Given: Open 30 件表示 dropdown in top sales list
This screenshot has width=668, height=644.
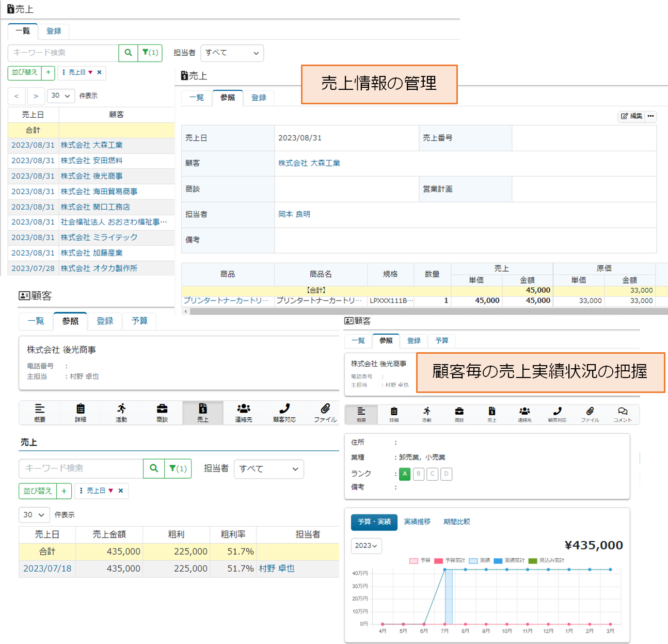Looking at the screenshot, I should point(61,96).
